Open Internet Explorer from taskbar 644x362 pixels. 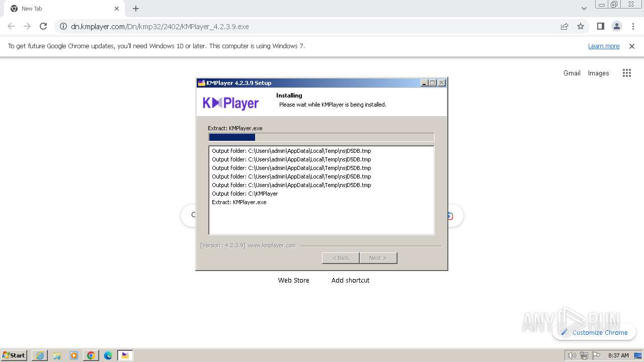[x=40, y=355]
